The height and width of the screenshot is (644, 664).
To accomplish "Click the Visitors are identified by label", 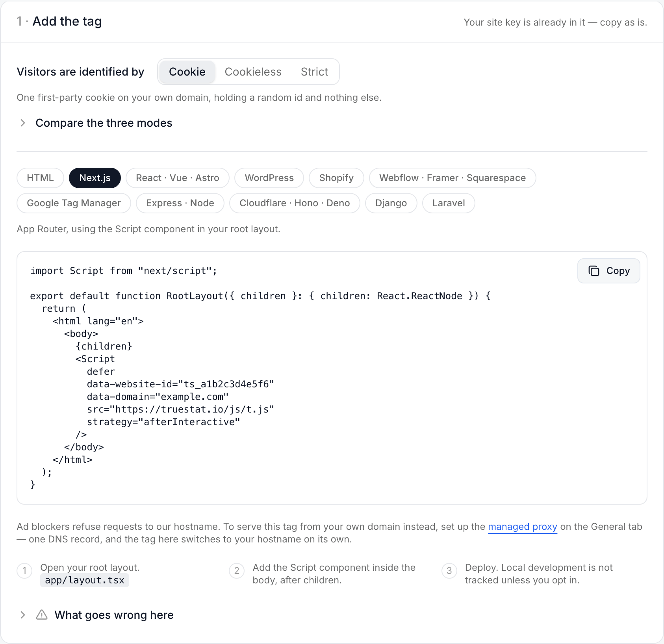I will click(80, 72).
